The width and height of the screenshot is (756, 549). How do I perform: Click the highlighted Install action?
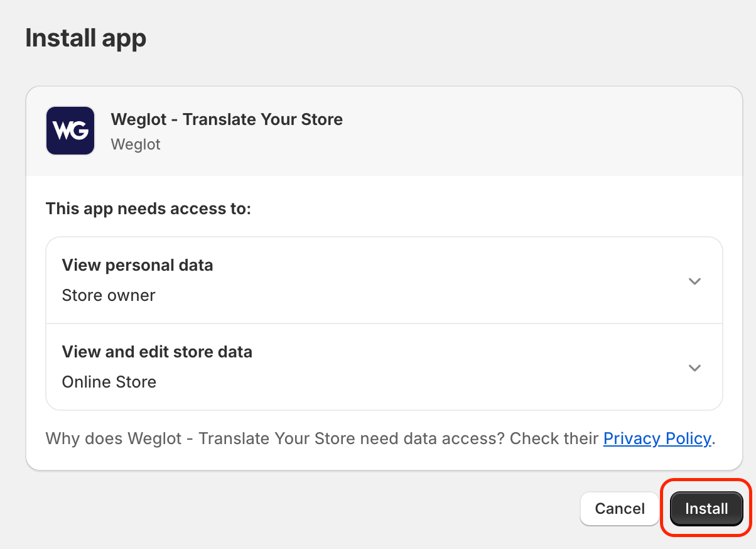(706, 509)
